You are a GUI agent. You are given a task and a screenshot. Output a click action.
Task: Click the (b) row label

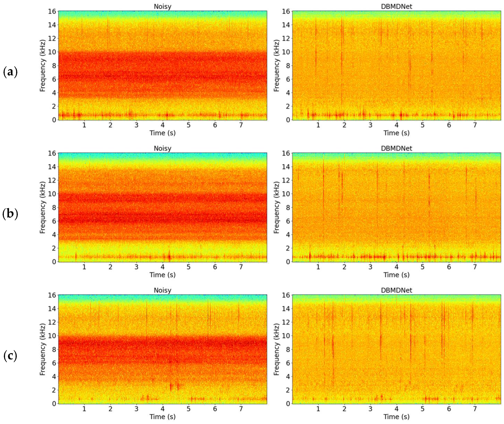click(x=10, y=214)
